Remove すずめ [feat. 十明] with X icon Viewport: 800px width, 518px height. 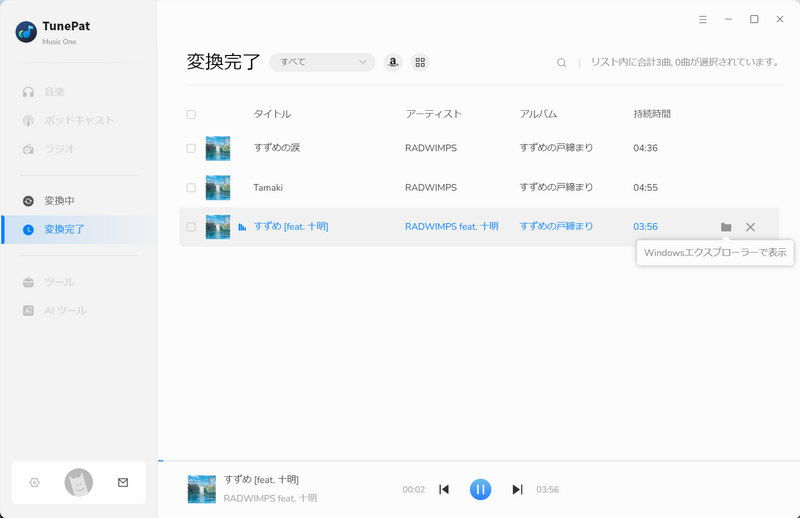click(751, 227)
